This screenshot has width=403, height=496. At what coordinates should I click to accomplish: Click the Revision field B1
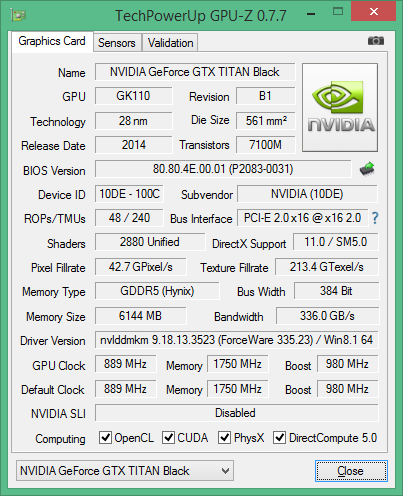(x=266, y=96)
